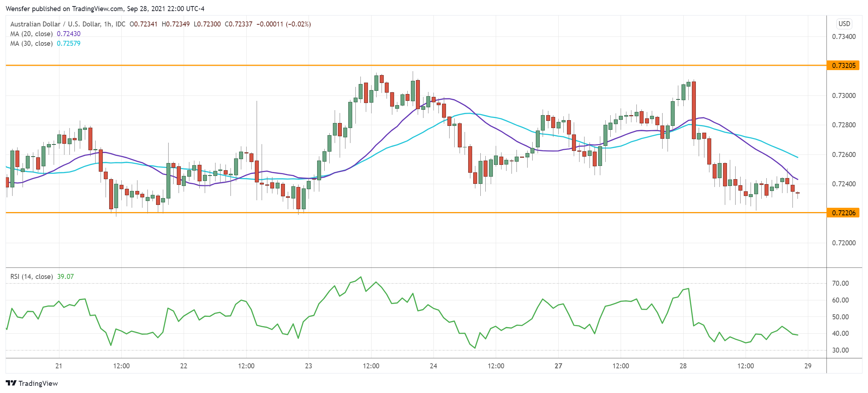Image resolution: width=868 pixels, height=393 pixels.
Task: Click the Wensfer published on TradingView.com header
Action: click(x=105, y=9)
